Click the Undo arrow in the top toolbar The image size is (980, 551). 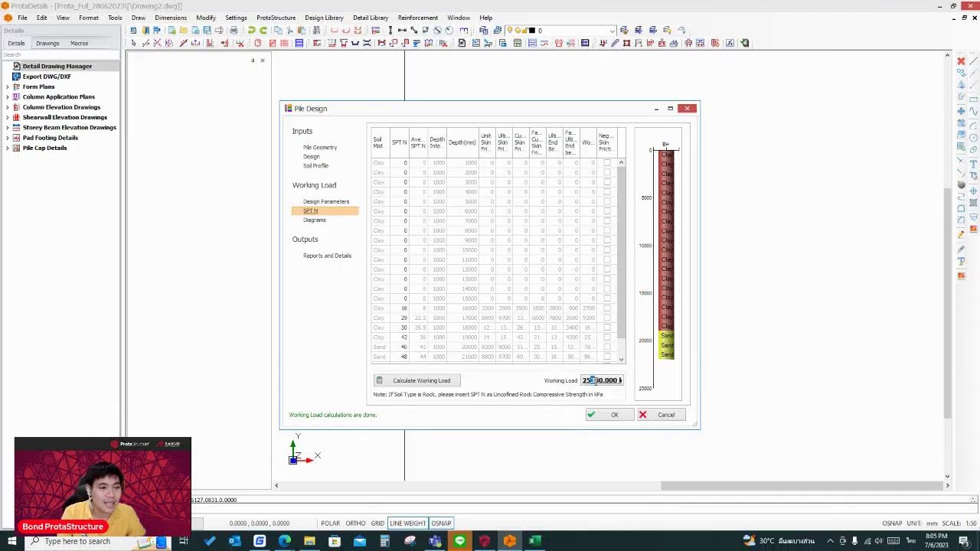[251, 31]
